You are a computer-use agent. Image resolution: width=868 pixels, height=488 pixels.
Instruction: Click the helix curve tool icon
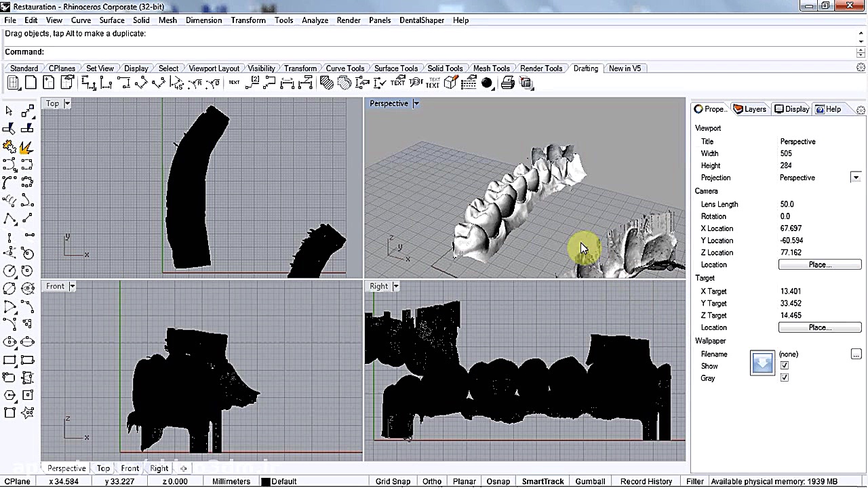click(9, 200)
